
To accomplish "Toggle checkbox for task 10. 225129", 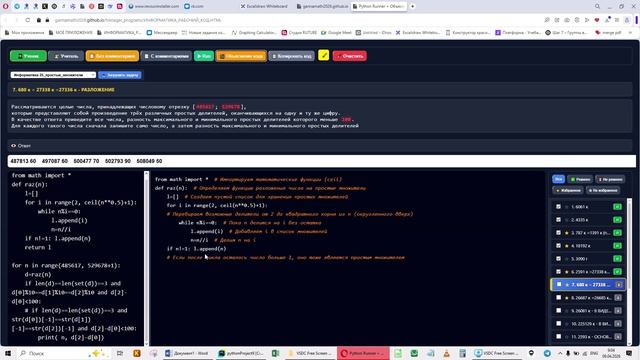I will tap(558, 324).
